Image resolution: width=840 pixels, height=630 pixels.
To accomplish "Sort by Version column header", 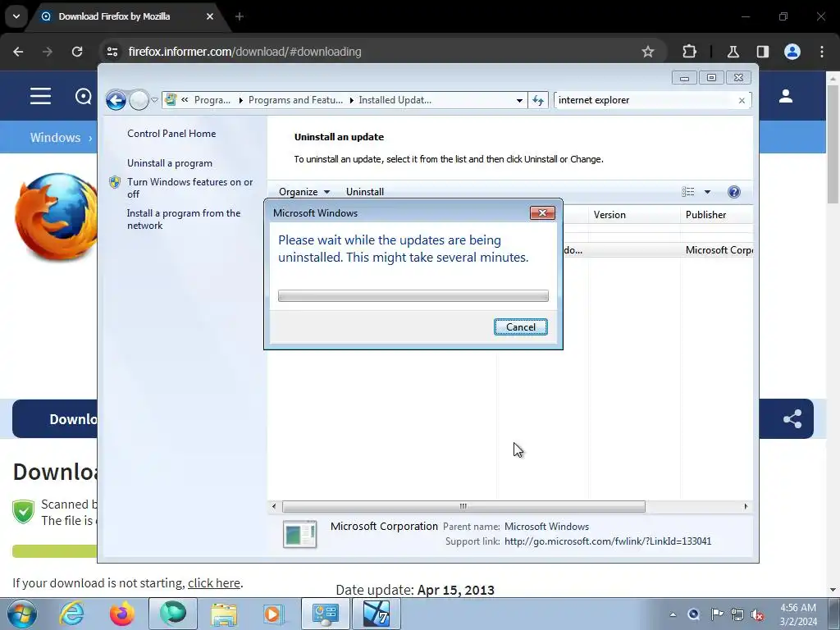I will pyautogui.click(x=634, y=215).
